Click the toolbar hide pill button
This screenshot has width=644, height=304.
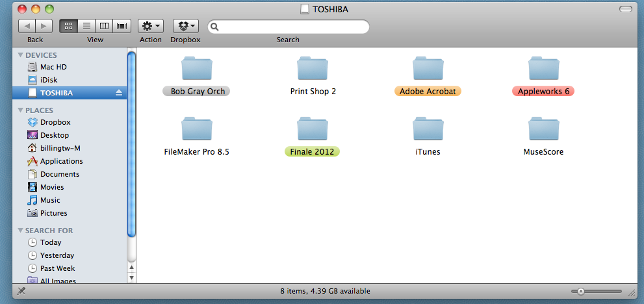[626, 9]
